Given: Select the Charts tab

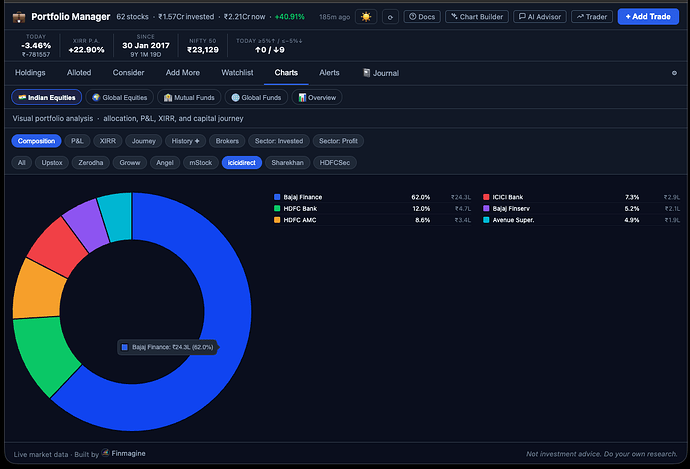Looking at the screenshot, I should tap(286, 73).
